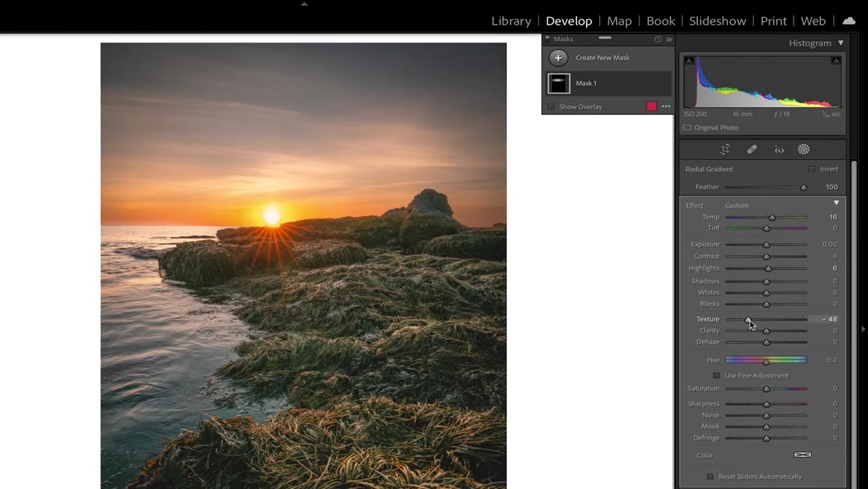Toggle the Masks panel switch icon
This screenshot has height=489, width=868.
tap(549, 39)
